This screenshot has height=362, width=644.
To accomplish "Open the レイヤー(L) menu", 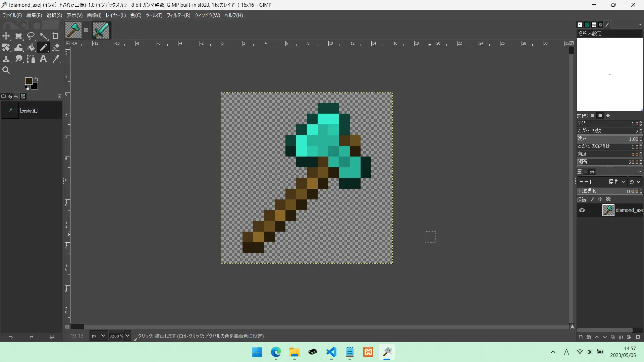I will pos(116,15).
